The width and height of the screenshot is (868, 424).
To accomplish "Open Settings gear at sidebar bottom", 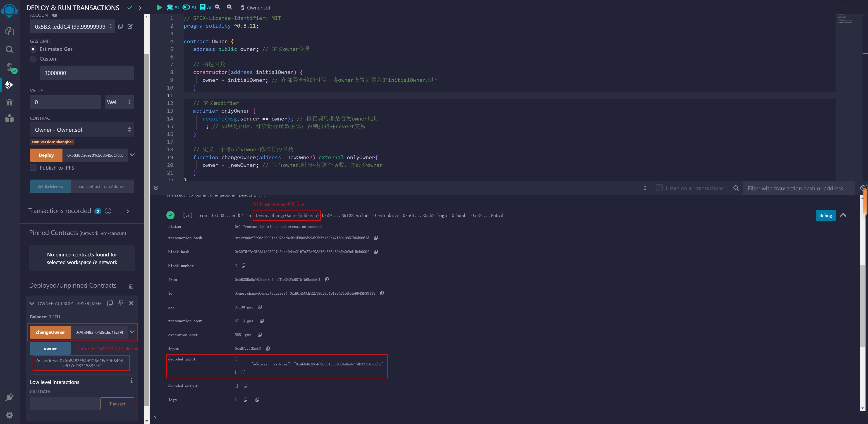I will pos(10,415).
